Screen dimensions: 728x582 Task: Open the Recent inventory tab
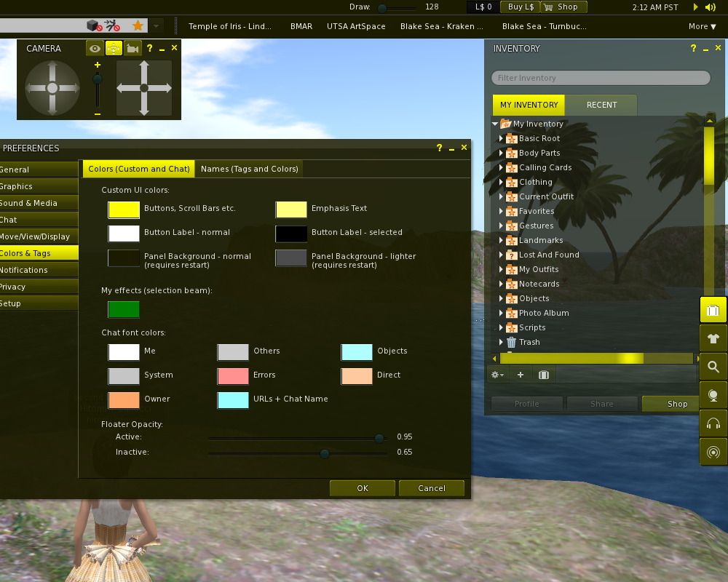click(601, 105)
